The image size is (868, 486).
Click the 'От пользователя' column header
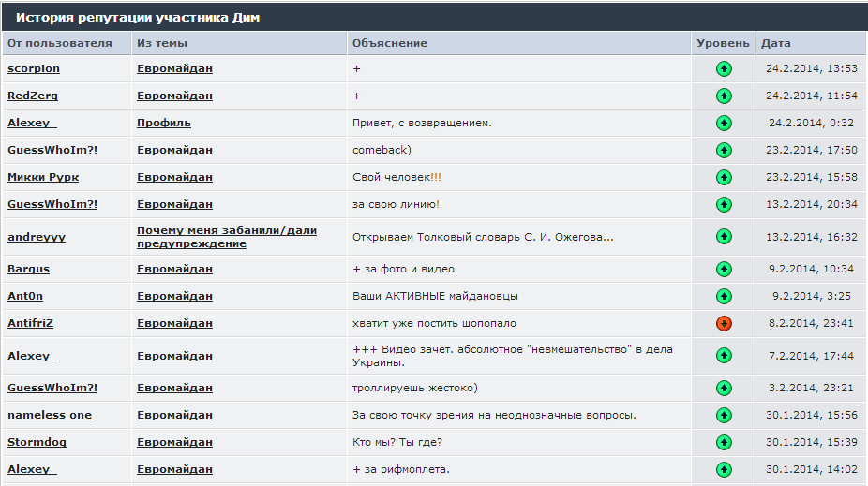click(59, 43)
